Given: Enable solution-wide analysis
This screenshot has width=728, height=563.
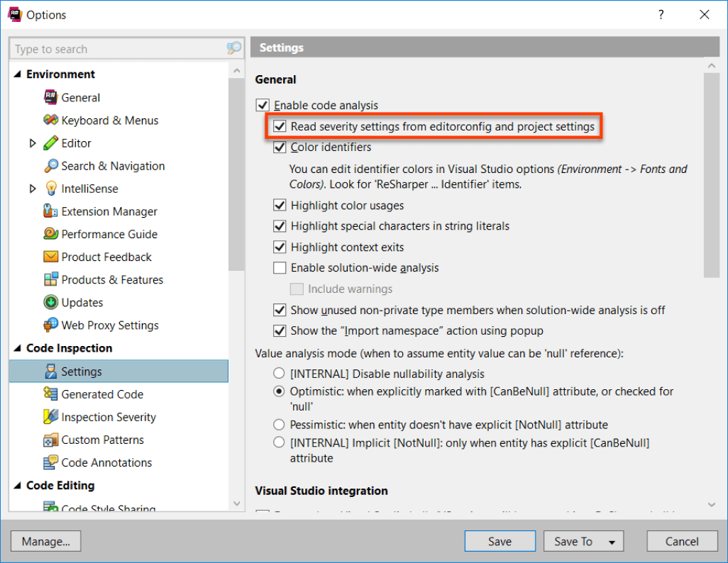Looking at the screenshot, I should 279,268.
